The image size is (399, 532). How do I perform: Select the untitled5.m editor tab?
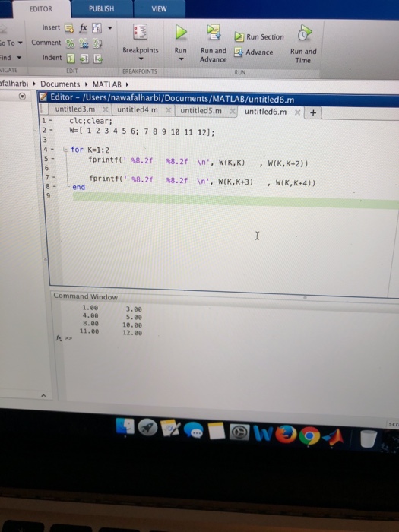click(x=201, y=111)
